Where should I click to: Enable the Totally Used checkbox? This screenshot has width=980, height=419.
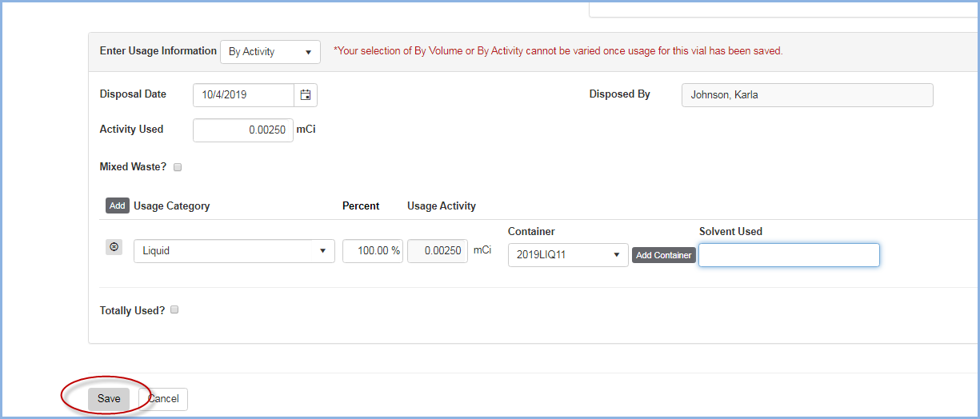pyautogui.click(x=174, y=309)
